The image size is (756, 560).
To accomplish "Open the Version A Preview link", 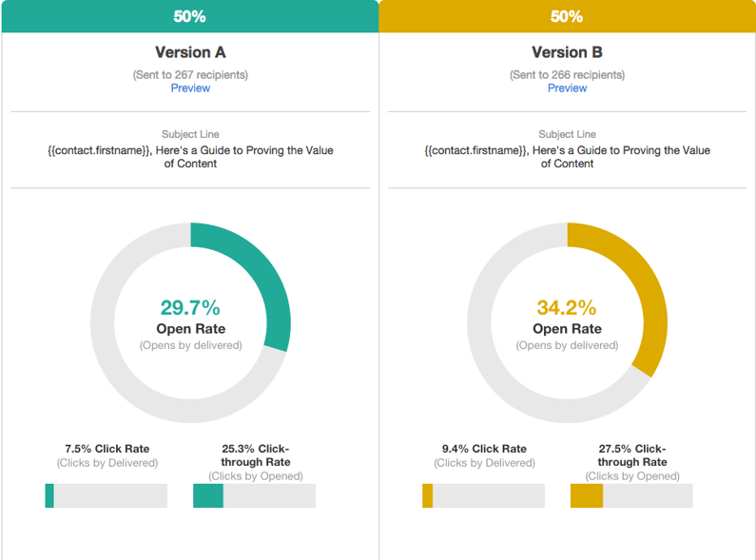I will (x=190, y=88).
